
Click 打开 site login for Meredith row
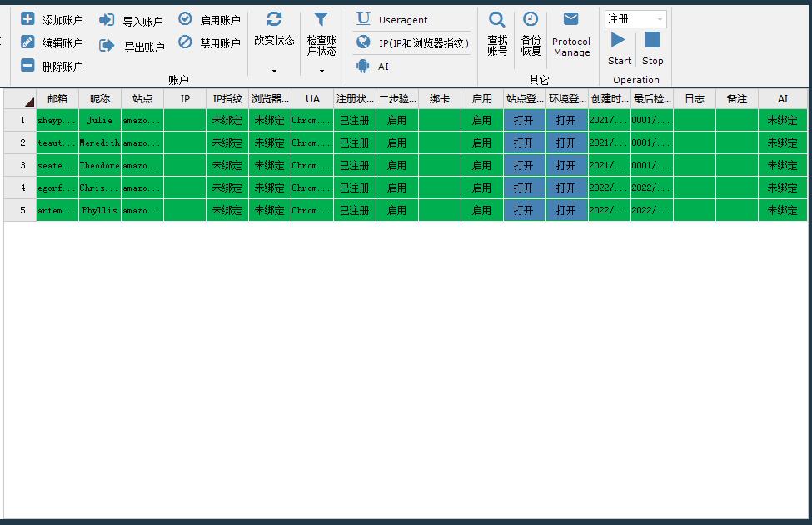coord(524,142)
